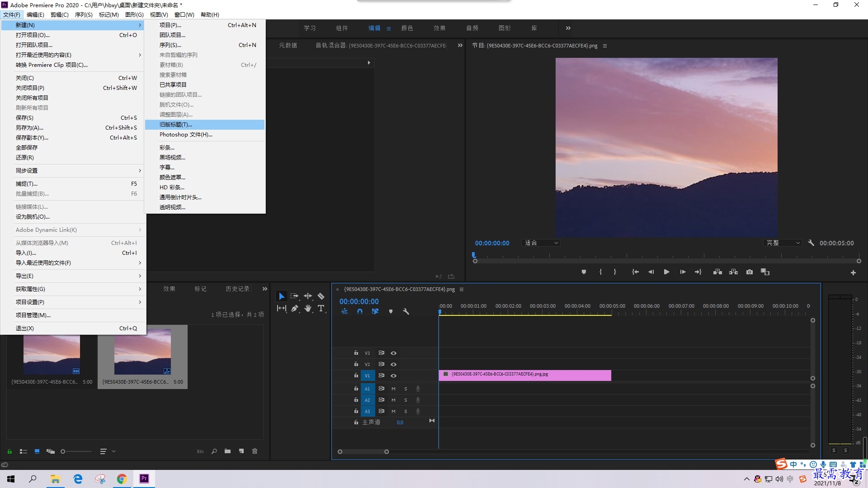
Task: Click the Lift button in Program Monitor
Action: pos(717,272)
